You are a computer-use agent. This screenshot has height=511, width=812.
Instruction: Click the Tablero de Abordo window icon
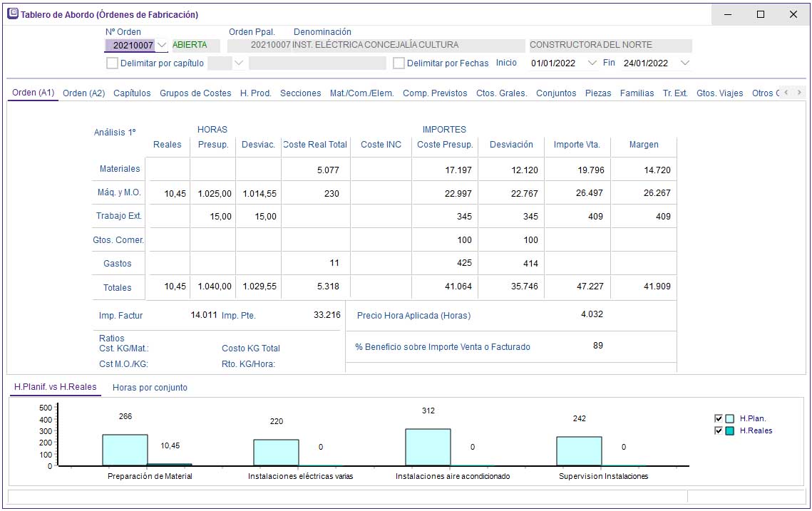[13, 14]
